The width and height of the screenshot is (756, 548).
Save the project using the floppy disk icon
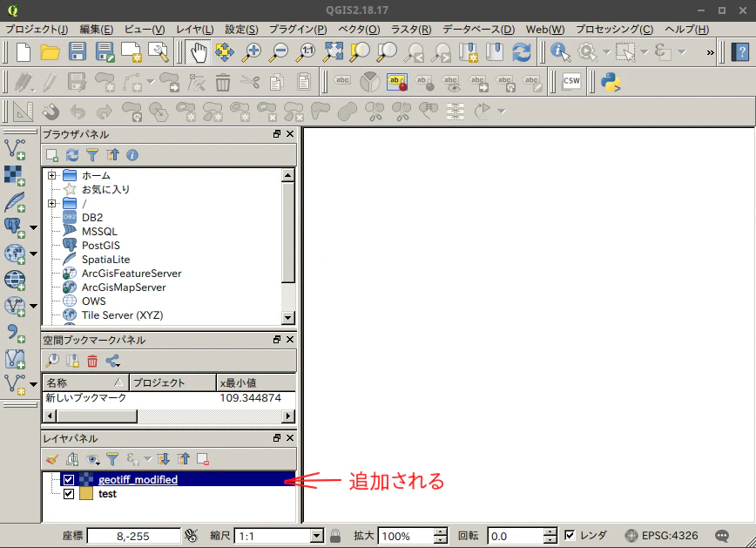[78, 52]
